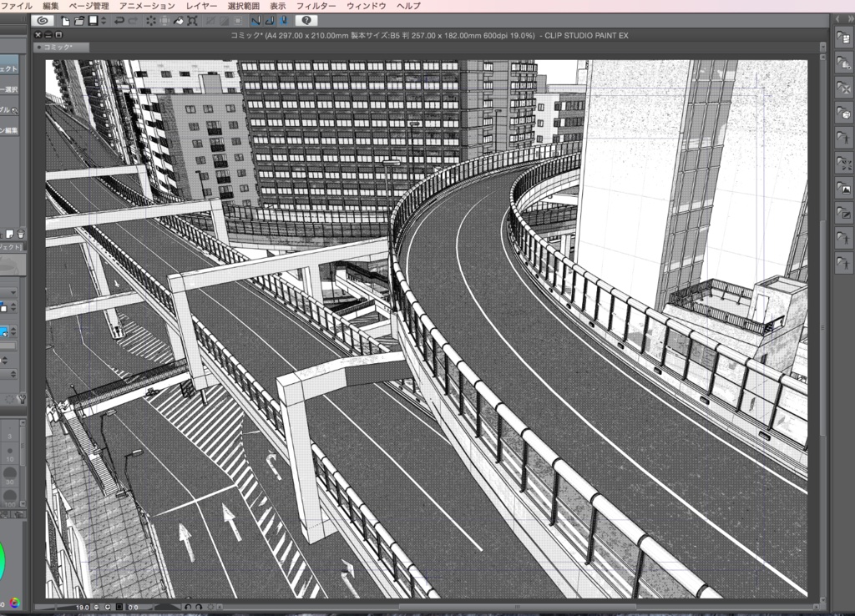Click the zoom value 19.0 field
The width and height of the screenshot is (855, 616).
tap(82, 607)
